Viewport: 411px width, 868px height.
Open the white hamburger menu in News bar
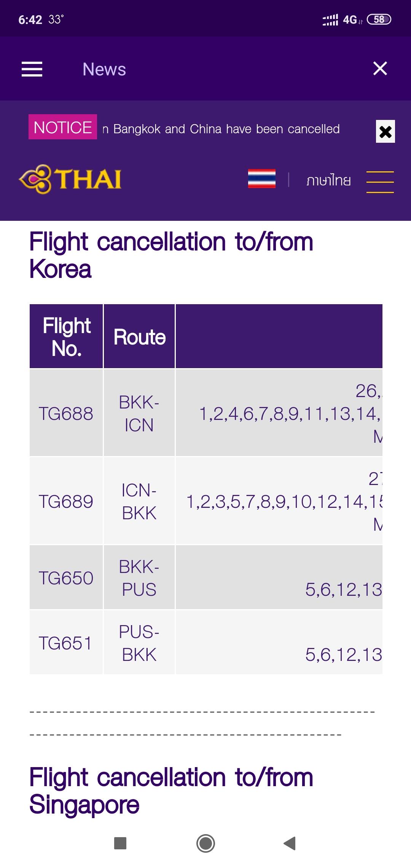32,69
